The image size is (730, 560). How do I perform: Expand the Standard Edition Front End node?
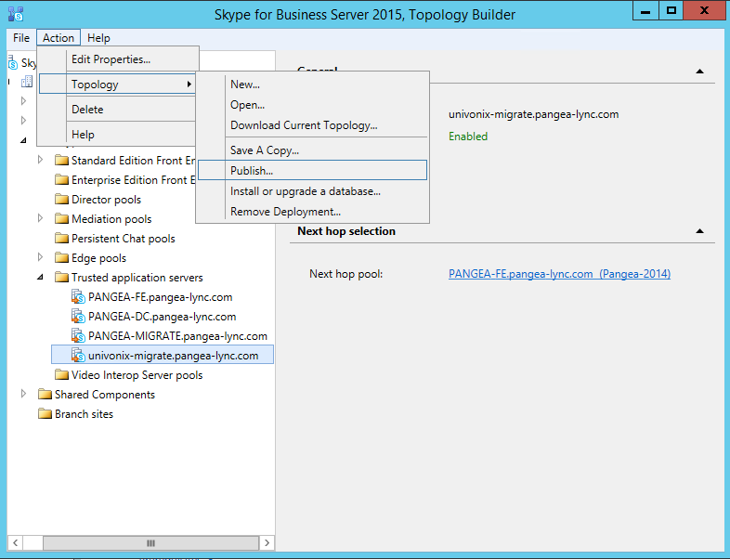click(40, 160)
